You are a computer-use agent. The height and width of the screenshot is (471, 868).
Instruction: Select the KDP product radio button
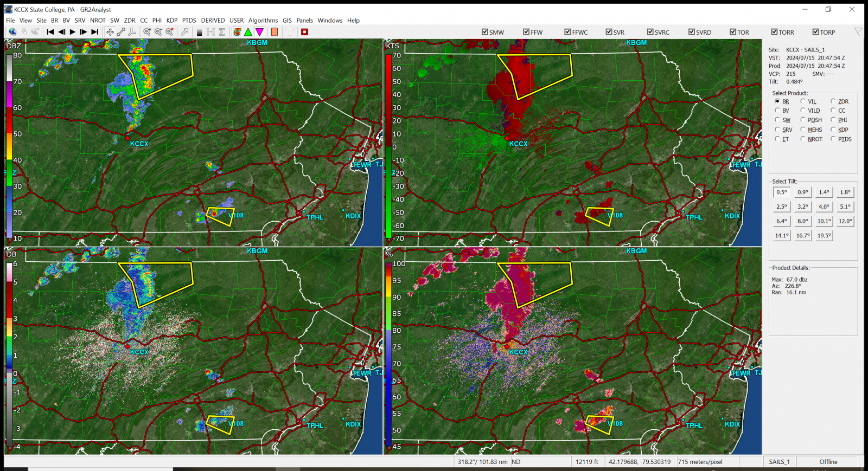833,130
